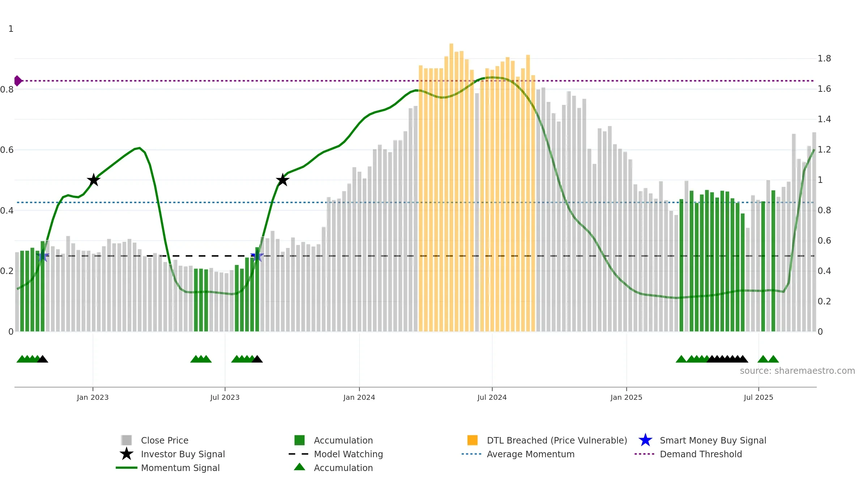The width and height of the screenshot is (868, 488).
Task: Toggle Model Watching legend label
Action: point(348,454)
